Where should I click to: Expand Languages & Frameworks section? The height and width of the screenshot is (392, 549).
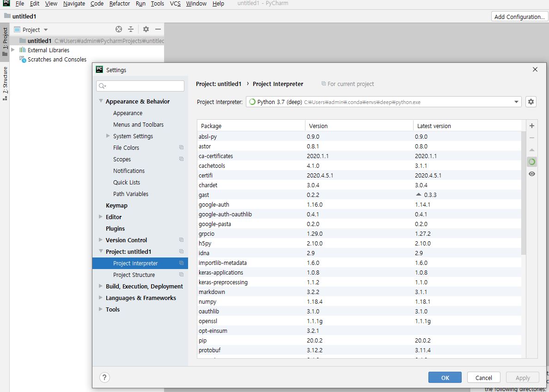pos(101,298)
